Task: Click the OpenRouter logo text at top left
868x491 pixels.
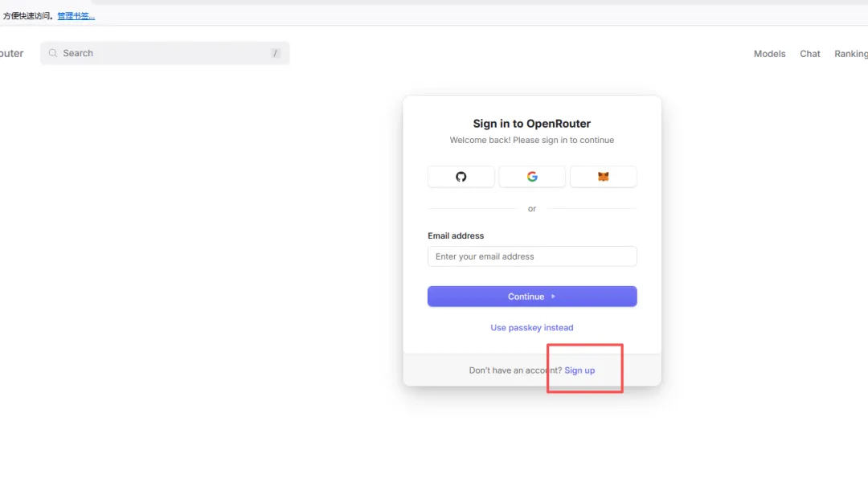Action: (x=11, y=54)
